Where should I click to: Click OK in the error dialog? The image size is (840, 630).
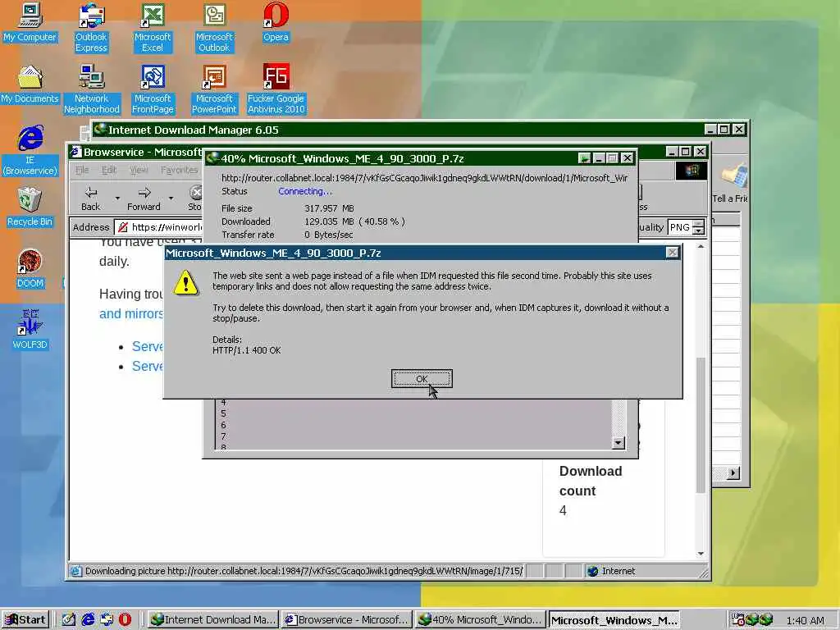(422, 379)
